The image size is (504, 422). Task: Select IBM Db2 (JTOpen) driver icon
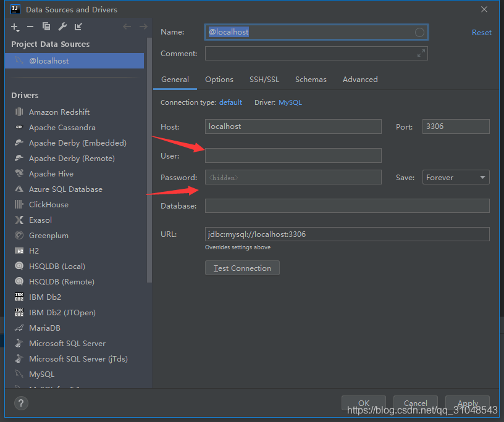[19, 312]
